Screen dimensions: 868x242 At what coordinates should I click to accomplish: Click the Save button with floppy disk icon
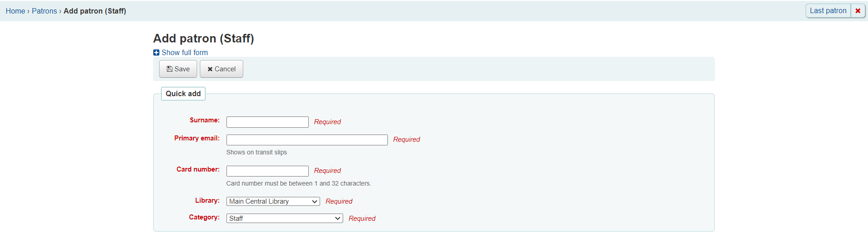tap(178, 69)
